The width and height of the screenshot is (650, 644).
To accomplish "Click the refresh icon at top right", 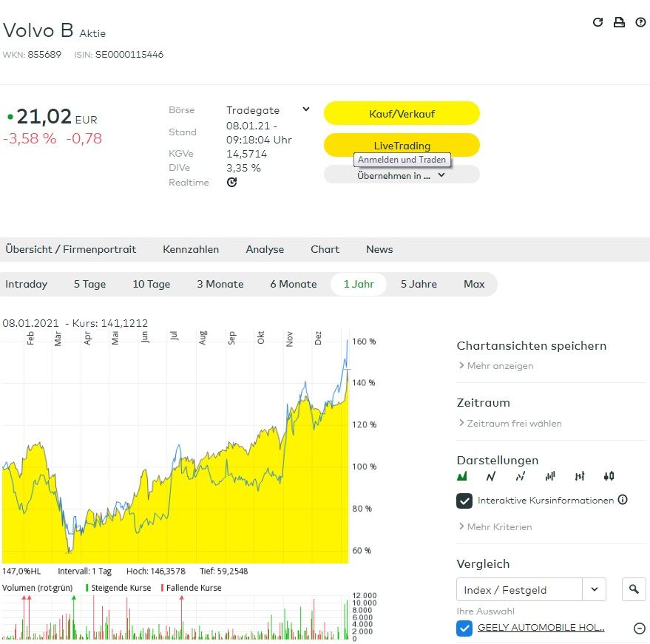I will (x=598, y=22).
